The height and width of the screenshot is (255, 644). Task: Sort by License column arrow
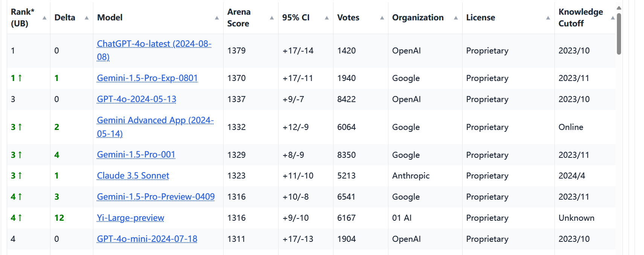click(548, 18)
